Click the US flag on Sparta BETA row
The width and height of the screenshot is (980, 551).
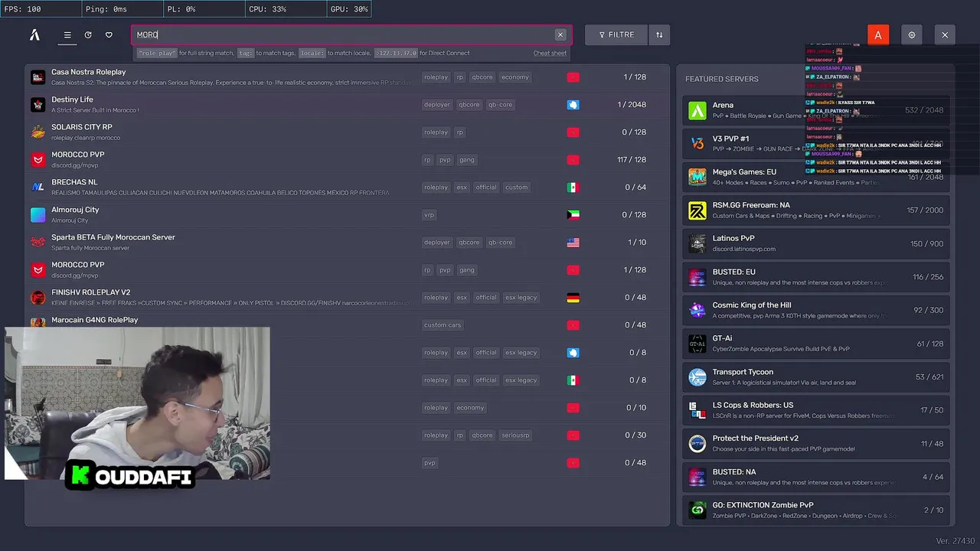click(x=573, y=243)
